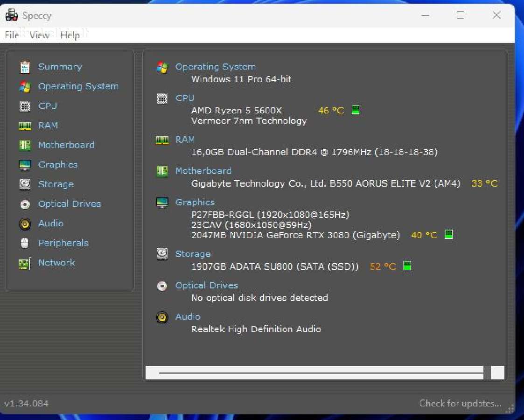Click the Graphics heading link in summary
The height and width of the screenshot is (420, 524).
click(195, 203)
